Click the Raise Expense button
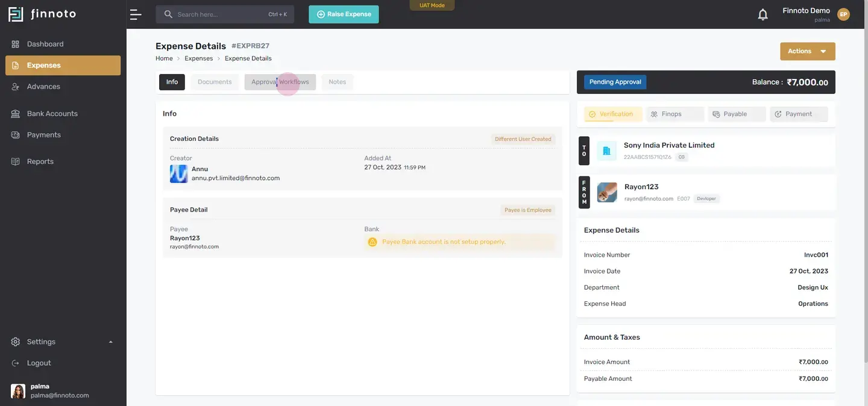Viewport: 868px width, 406px height. click(x=344, y=14)
